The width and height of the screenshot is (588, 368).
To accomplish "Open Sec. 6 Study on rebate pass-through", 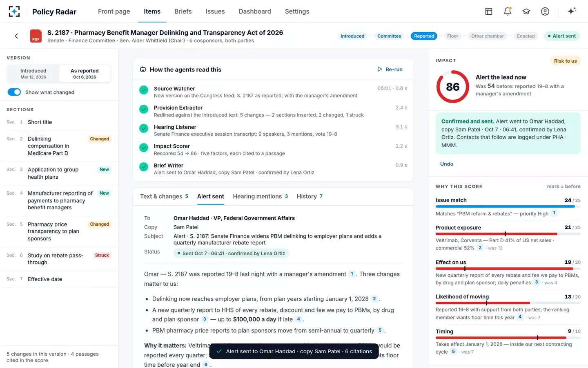I will pos(59,259).
